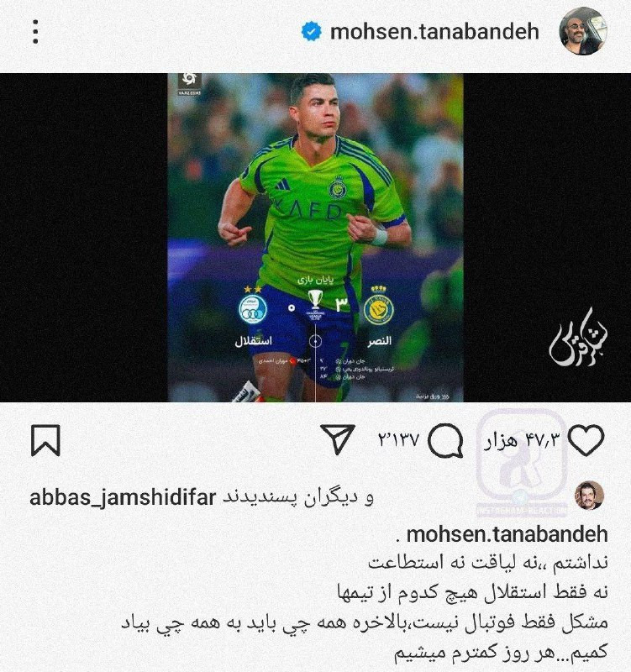Screen dimensions: 631x672
Task: Open mohsen.tanabandeh's profile picture at top
Action: point(582,31)
